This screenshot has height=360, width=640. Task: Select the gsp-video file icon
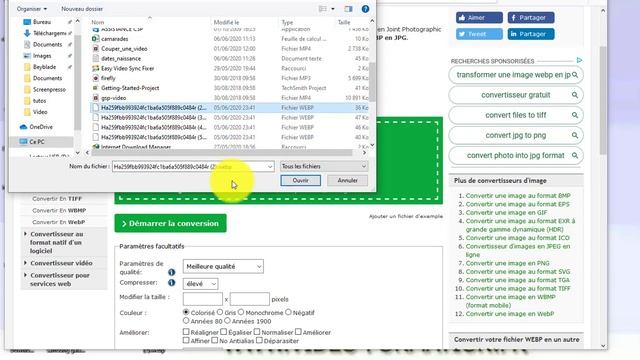(x=96, y=98)
